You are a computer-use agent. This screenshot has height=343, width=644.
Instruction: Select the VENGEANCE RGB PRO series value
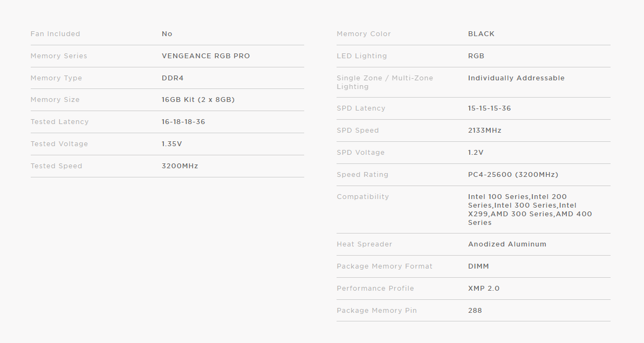206,56
